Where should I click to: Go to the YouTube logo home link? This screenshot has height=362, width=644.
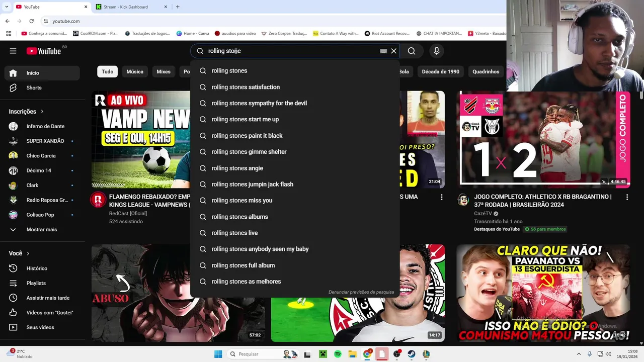coord(44,51)
